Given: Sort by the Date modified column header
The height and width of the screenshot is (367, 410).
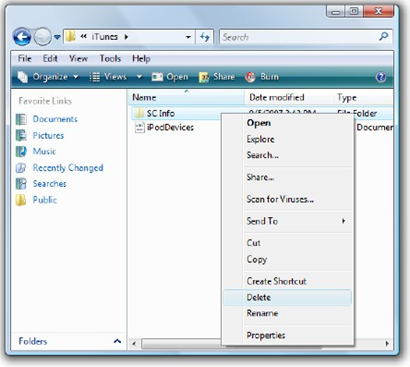Looking at the screenshot, I should point(288,97).
